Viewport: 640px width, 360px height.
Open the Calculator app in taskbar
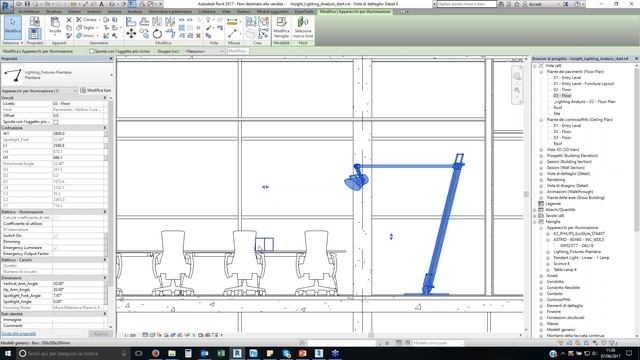point(188,353)
